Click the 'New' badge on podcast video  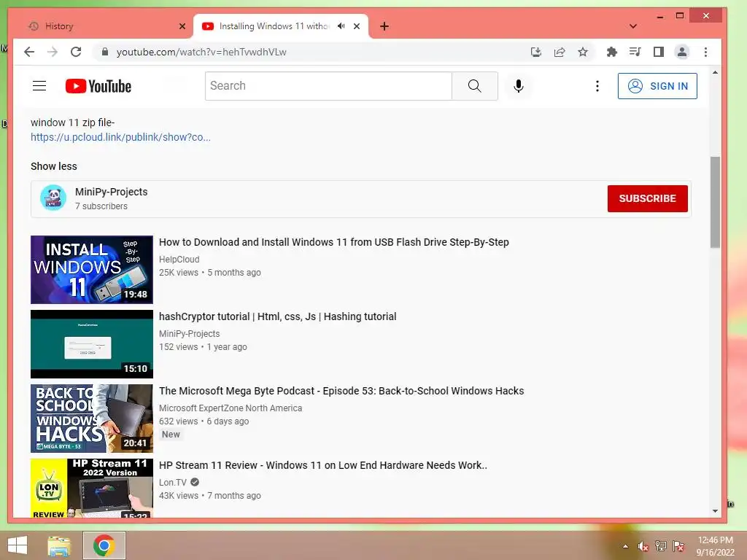[x=171, y=435]
